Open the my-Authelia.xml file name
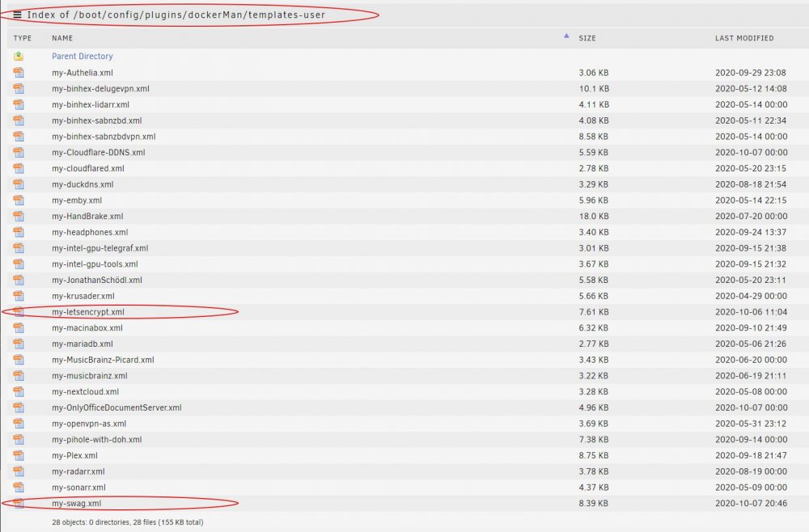This screenshot has width=809, height=532. (82, 73)
